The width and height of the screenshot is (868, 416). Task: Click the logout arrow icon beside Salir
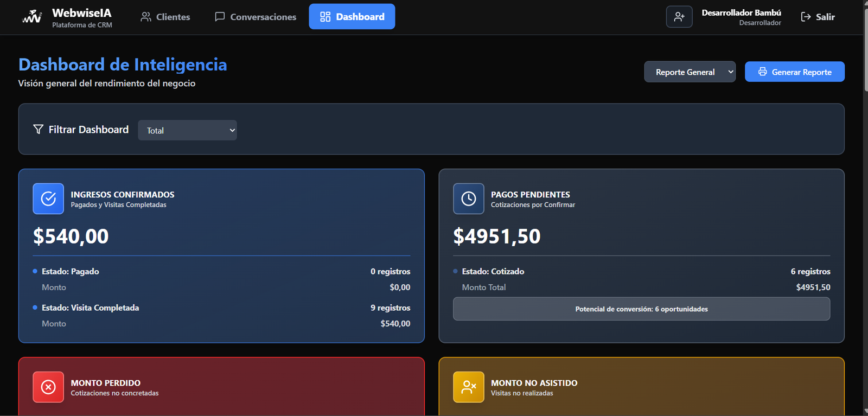coord(806,17)
